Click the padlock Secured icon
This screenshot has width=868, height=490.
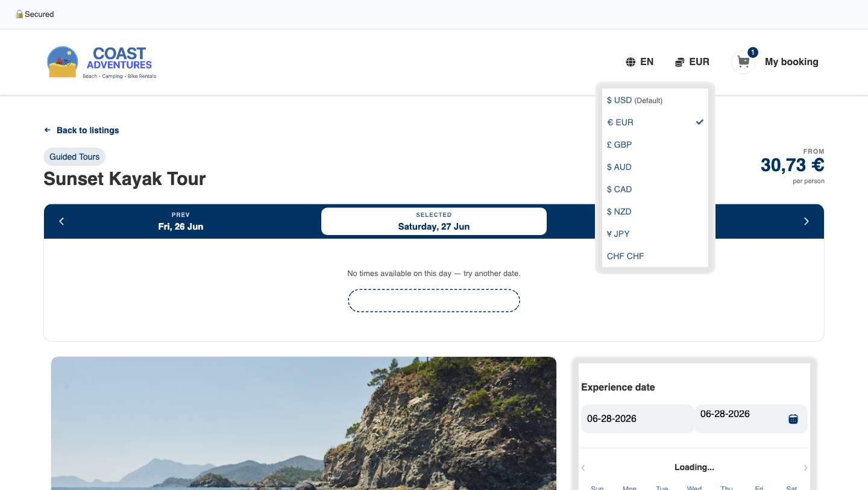(x=19, y=14)
